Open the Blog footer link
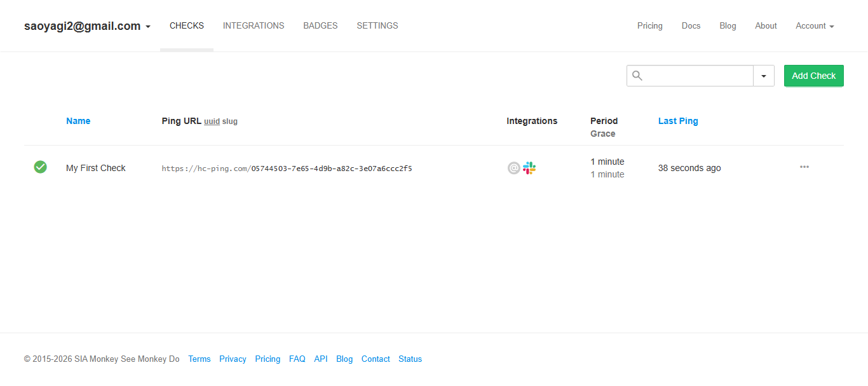The image size is (868, 386). click(x=344, y=359)
